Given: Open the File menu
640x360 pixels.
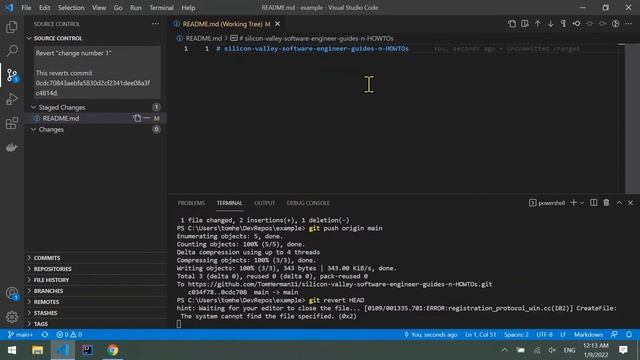Looking at the screenshot, I should [26, 8].
